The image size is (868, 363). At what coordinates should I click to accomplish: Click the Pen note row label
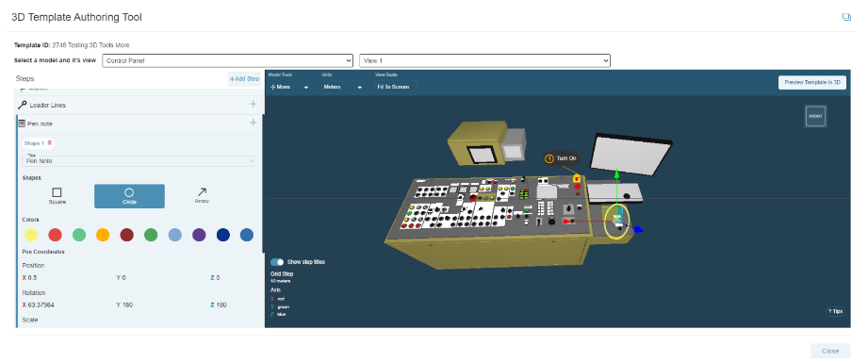coord(40,124)
